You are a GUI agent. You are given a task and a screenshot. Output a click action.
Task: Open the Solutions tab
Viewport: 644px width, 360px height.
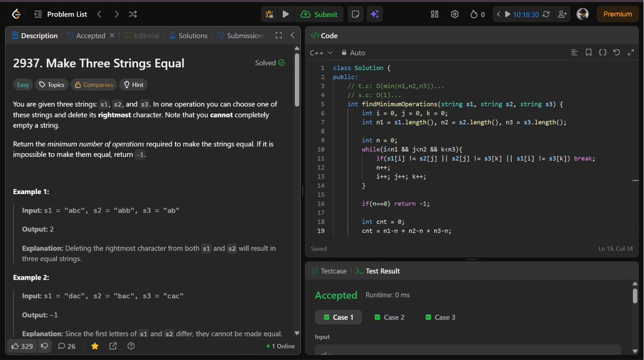(188, 35)
